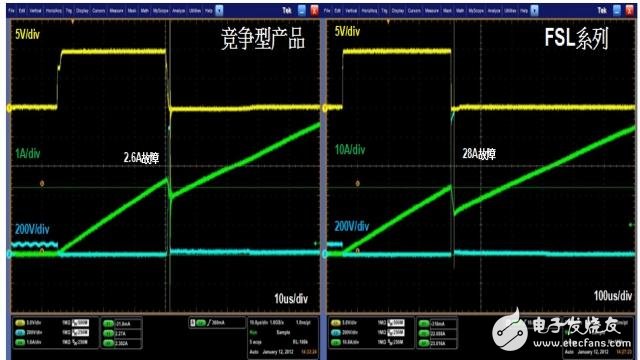Click second green measurement badge, left window
The height and width of the screenshot is (360, 640).
pos(109,333)
